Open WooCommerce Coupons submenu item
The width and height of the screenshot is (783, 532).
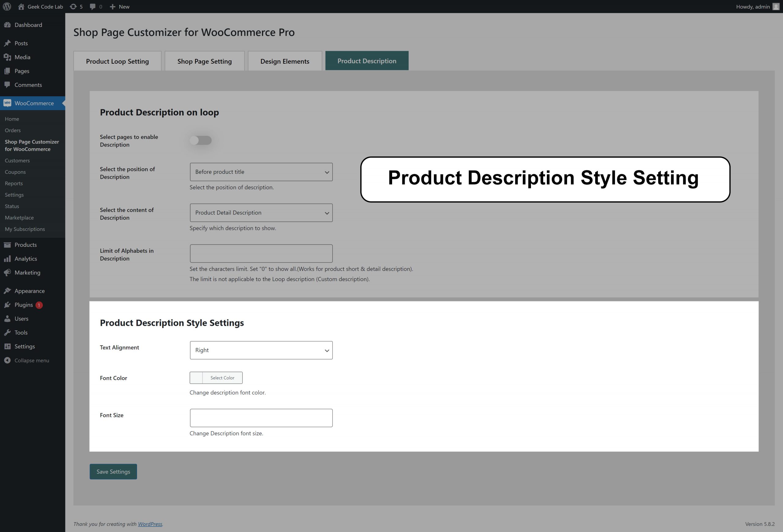click(x=15, y=172)
